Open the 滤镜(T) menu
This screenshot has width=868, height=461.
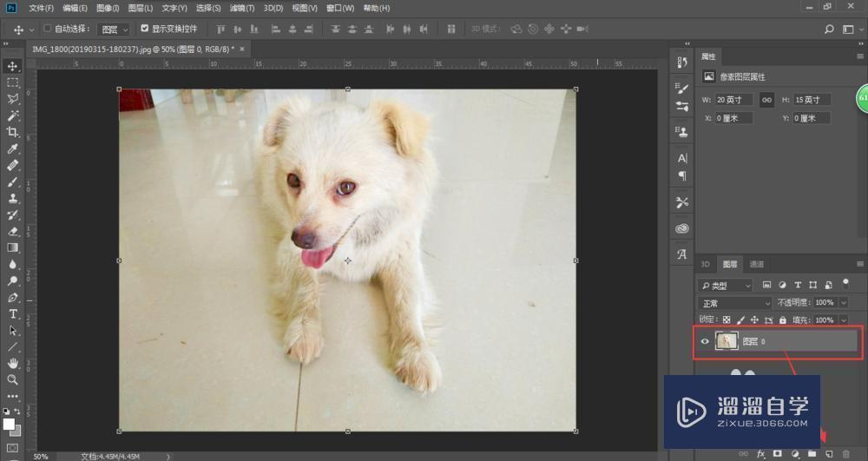[x=242, y=8]
